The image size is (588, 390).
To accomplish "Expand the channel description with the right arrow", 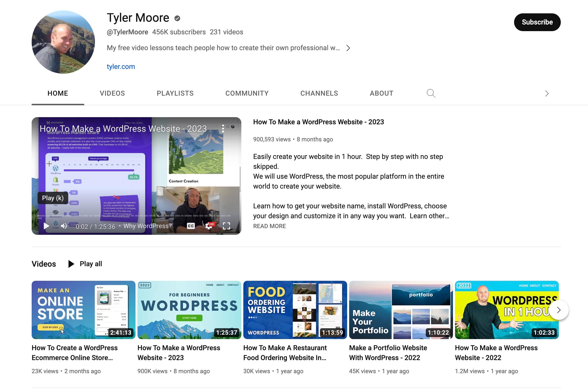I will (349, 48).
